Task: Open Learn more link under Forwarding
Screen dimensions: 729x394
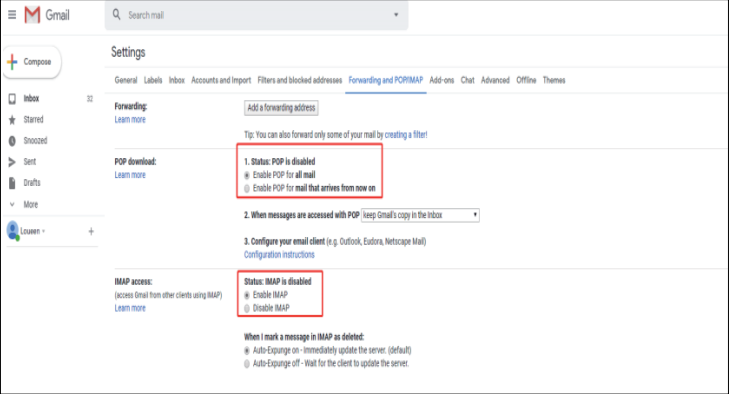Action: click(130, 120)
